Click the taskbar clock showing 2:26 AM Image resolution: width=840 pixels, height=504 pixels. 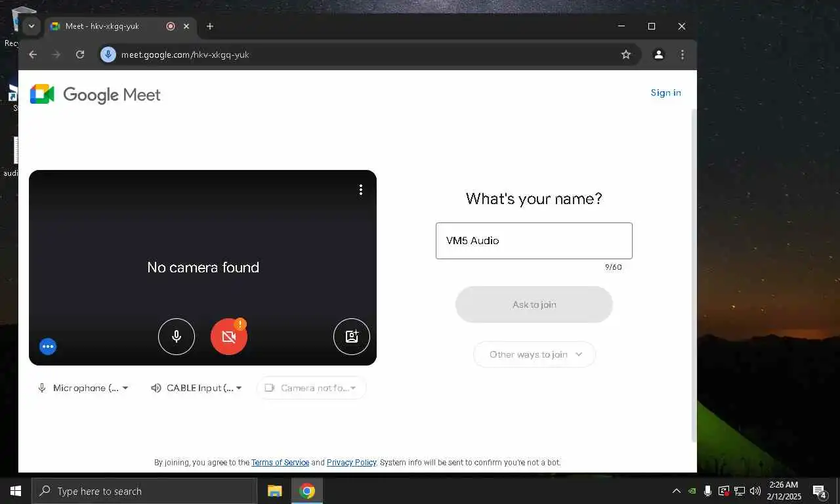(x=784, y=491)
